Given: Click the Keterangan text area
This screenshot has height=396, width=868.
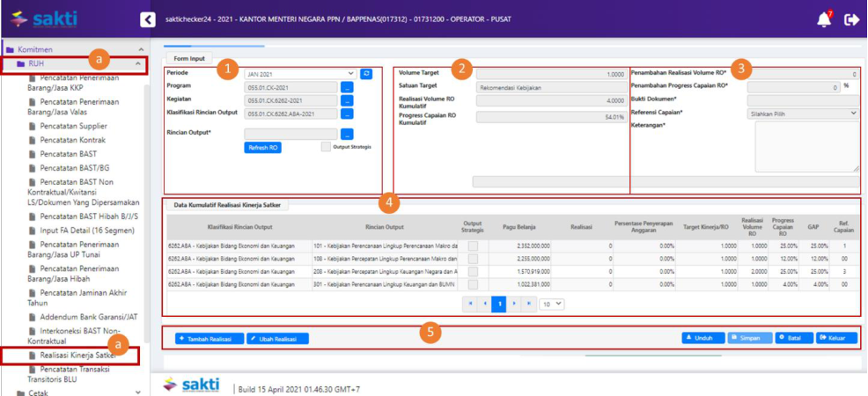Looking at the screenshot, I should 806,146.
